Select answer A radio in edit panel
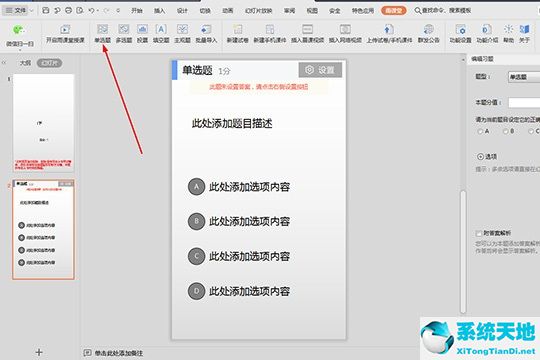 [x=480, y=131]
